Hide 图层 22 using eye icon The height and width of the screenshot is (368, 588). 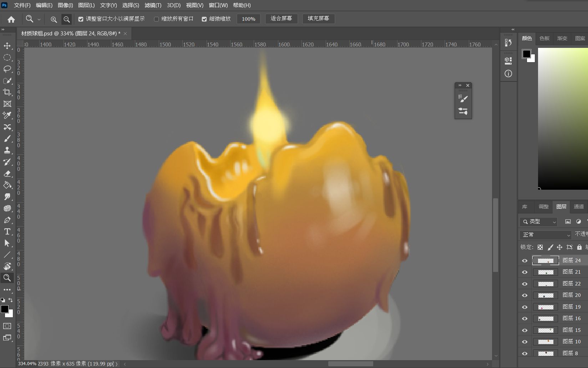tap(524, 284)
